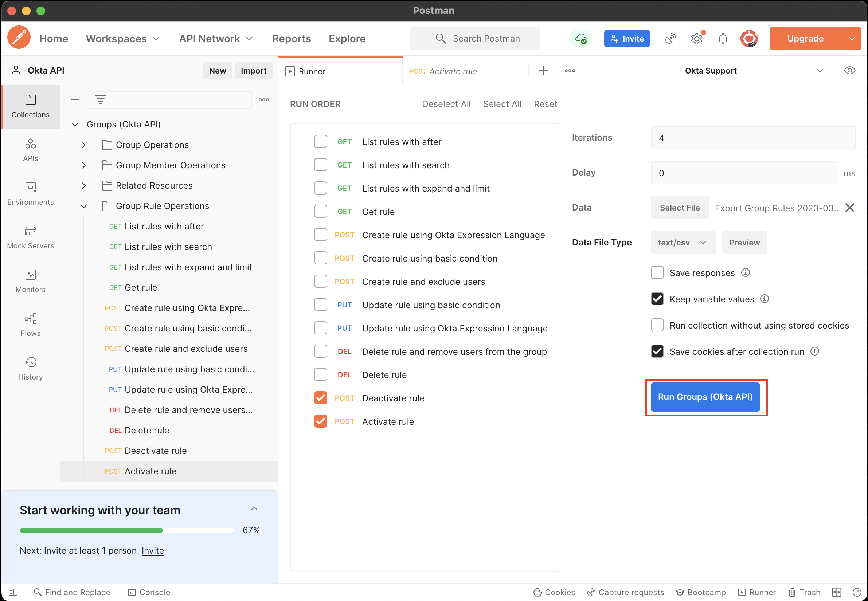Viewport: 868px width, 601px height.
Task: Open the user avatar menu
Action: 749,38
